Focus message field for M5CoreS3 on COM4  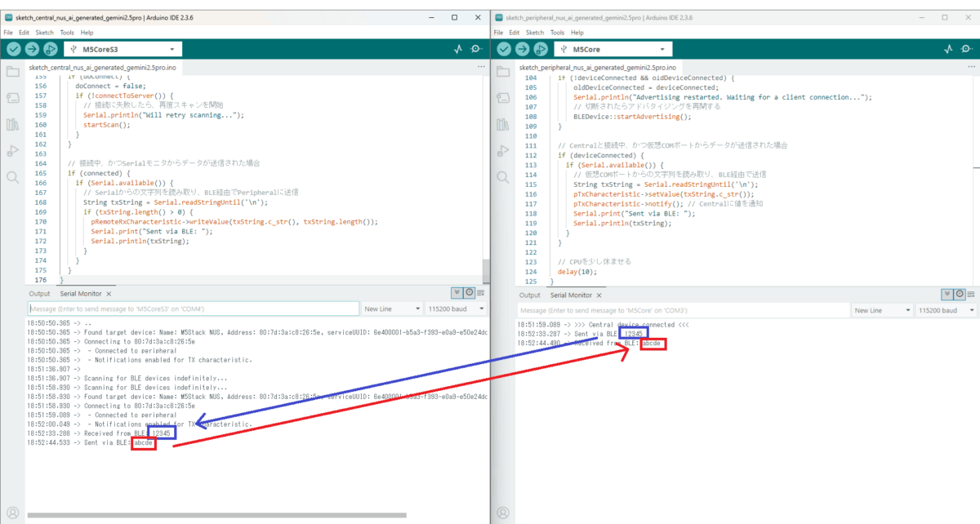coord(194,309)
